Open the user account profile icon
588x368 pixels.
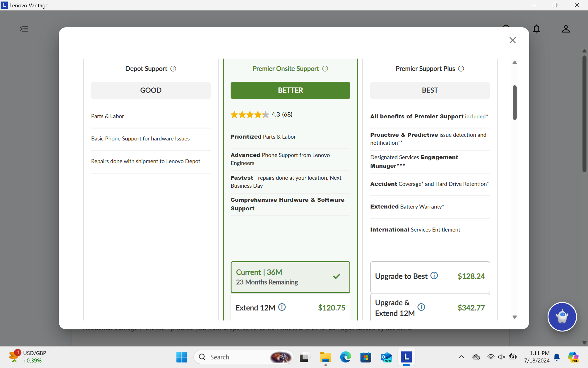[x=566, y=29]
